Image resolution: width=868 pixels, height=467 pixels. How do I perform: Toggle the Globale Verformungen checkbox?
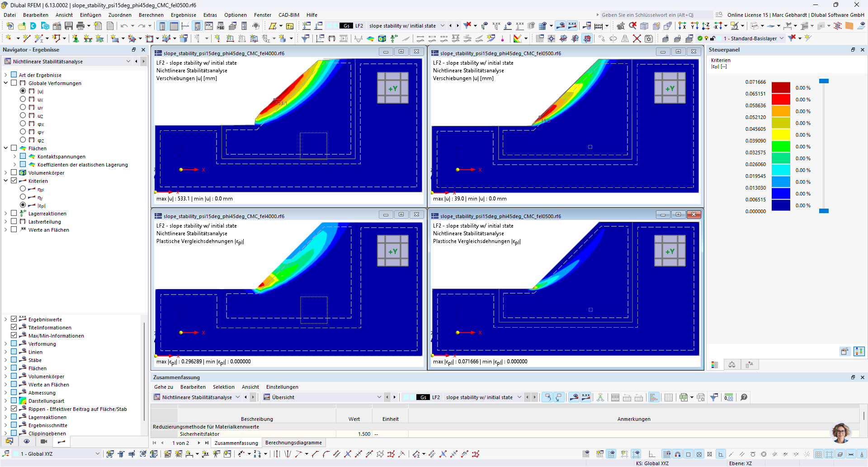click(x=14, y=83)
